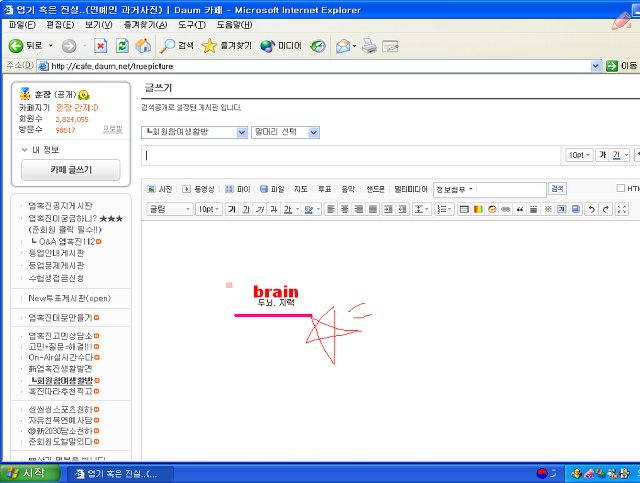Apply strikethrough formatting in editor toolbar
Image resolution: width=640 pixels, height=483 pixels.
click(273, 209)
